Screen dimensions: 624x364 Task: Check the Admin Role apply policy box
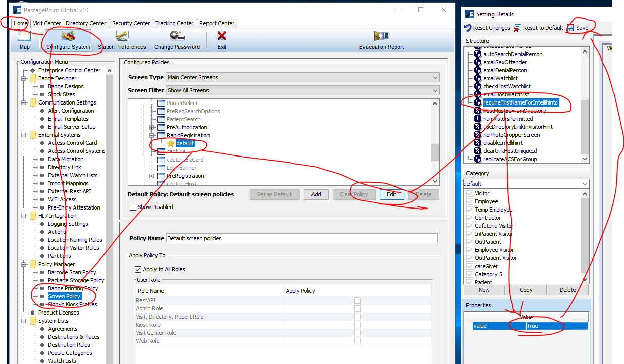click(357, 308)
